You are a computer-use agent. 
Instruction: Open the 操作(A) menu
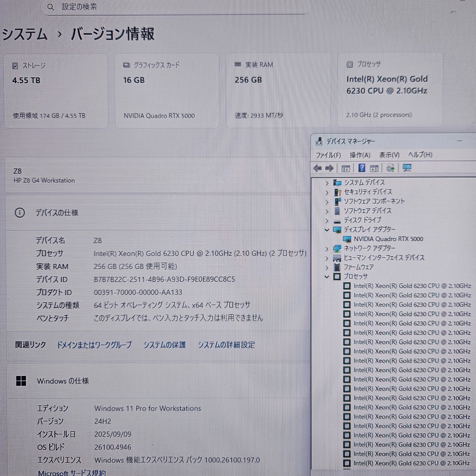coord(360,155)
